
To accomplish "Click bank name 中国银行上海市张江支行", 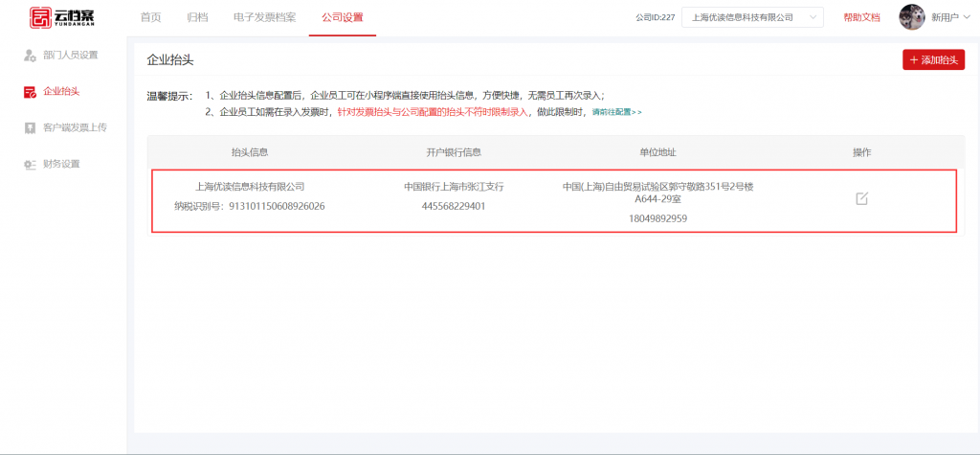I will click(454, 187).
